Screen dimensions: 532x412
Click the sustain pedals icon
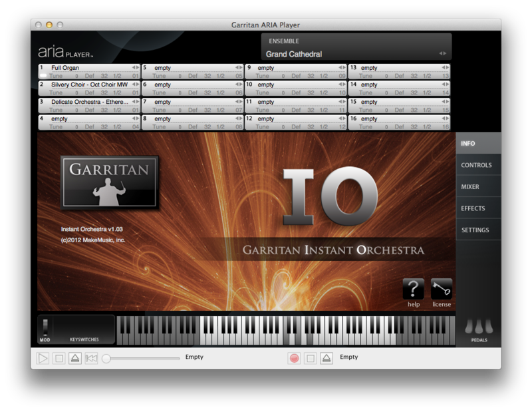(x=479, y=327)
